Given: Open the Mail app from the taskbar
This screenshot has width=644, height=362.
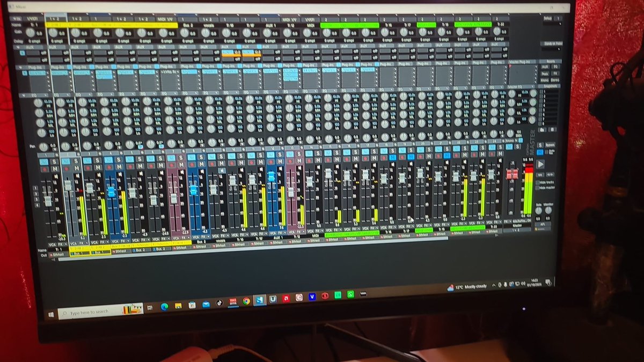Looking at the screenshot, I should 206,304.
